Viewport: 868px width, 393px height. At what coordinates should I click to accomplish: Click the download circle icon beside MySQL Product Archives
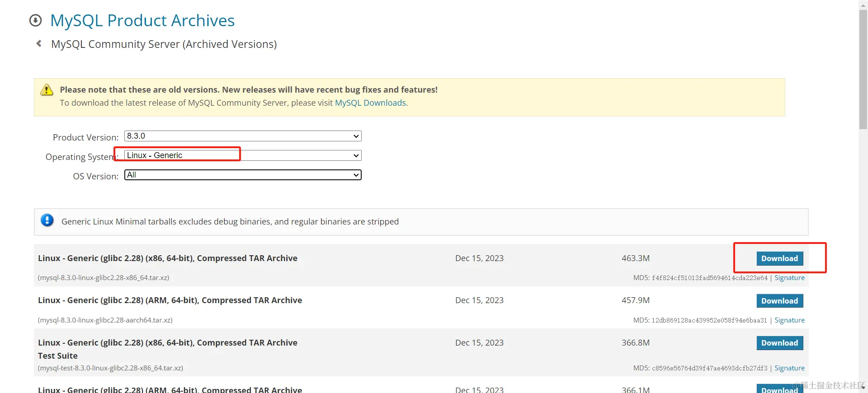pos(35,20)
